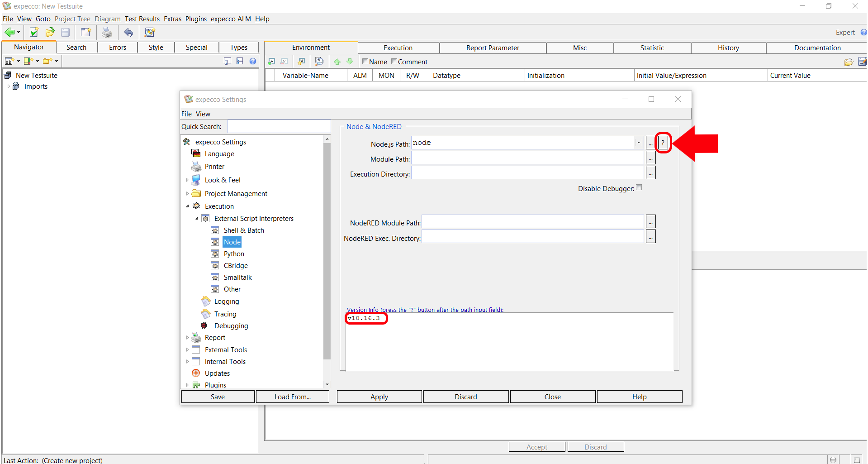
Task: Open the Node.js Path dropdown arrow
Action: click(638, 143)
